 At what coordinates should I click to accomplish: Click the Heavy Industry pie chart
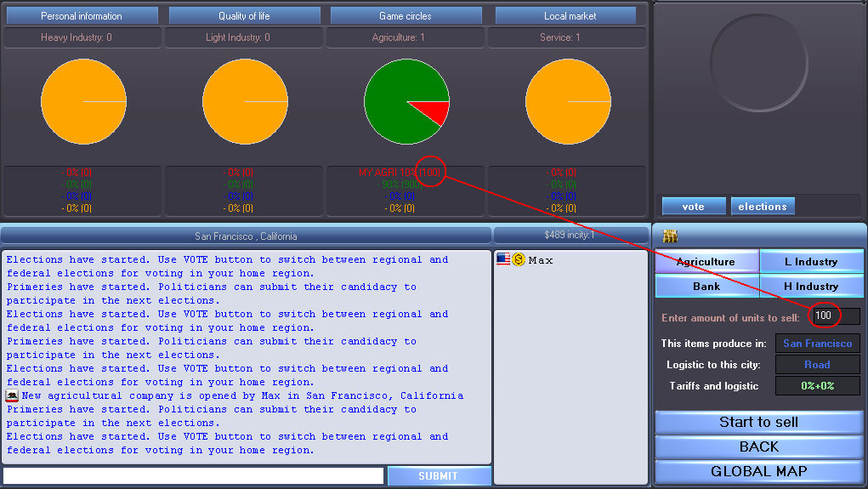83,102
